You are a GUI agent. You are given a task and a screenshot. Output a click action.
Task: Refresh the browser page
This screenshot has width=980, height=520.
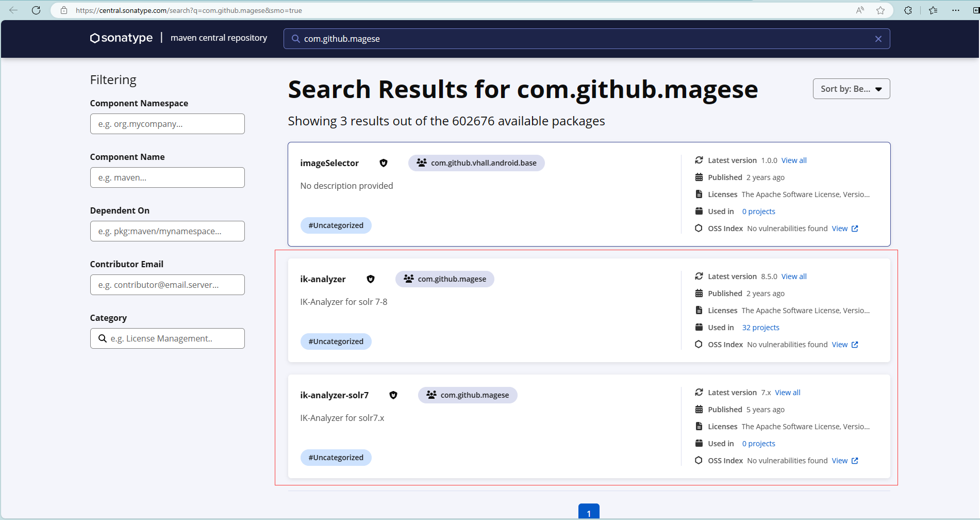coord(36,10)
